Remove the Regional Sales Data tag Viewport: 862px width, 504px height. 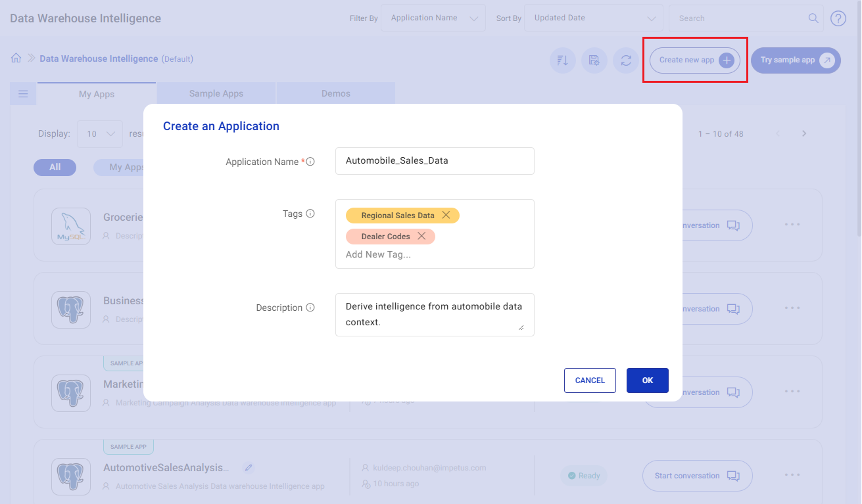(446, 216)
